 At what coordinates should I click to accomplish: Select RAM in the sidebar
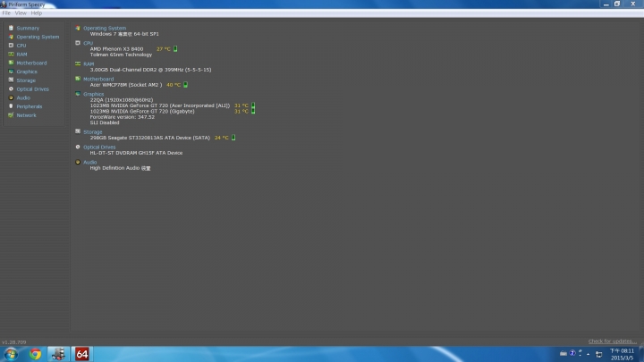click(x=21, y=55)
